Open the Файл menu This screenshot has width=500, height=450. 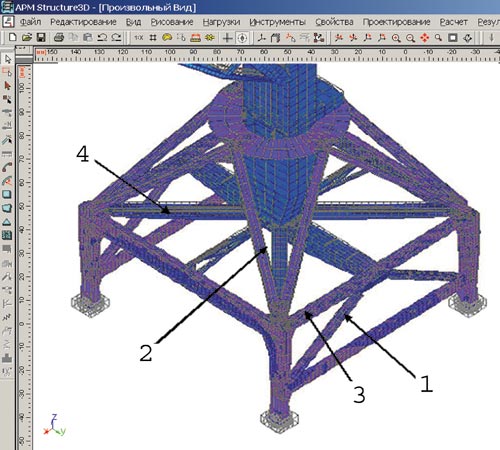30,22
